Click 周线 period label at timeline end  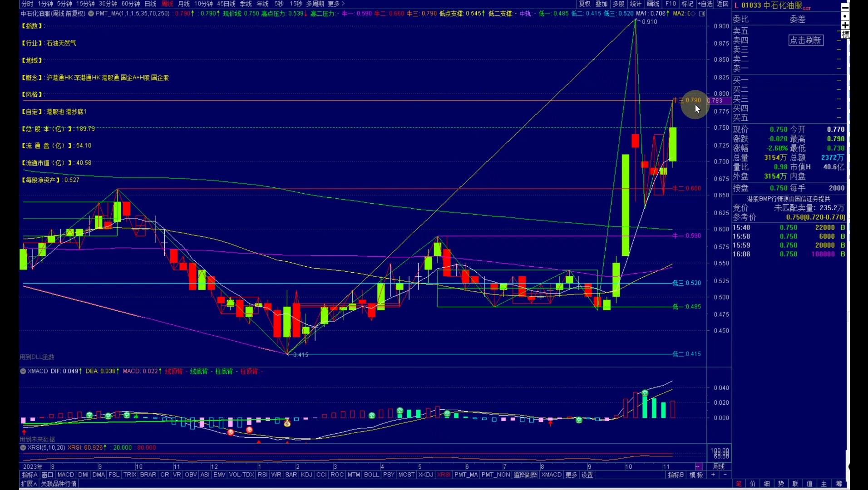719,466
